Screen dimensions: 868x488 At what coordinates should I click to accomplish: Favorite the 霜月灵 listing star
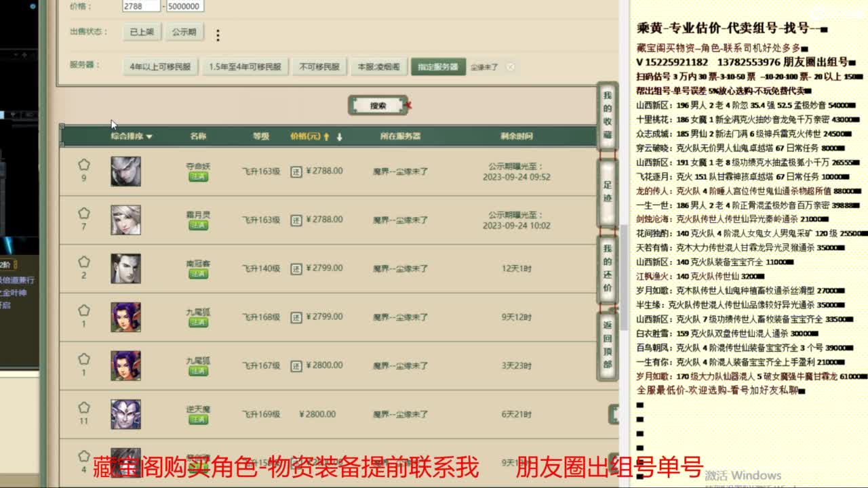(83, 213)
